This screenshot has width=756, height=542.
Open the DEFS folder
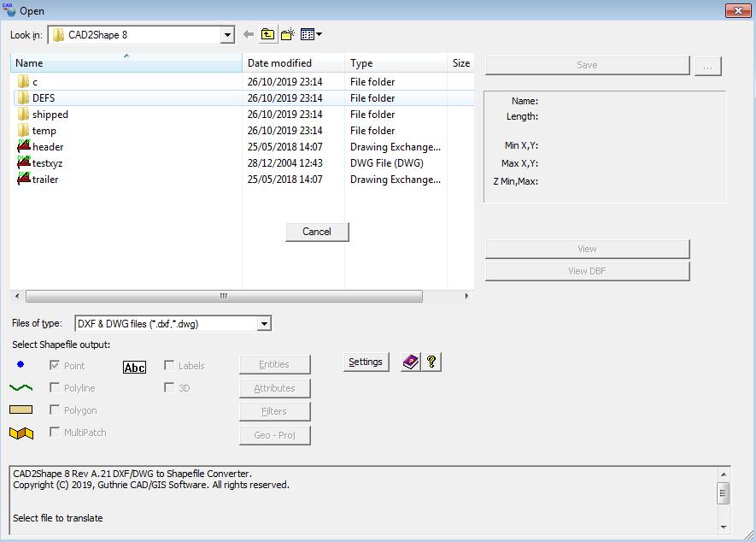click(x=44, y=98)
